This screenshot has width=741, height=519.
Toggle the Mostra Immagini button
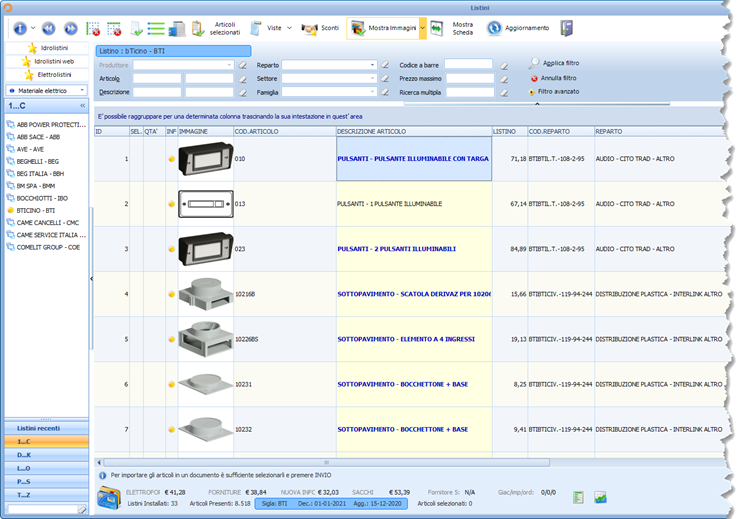383,28
